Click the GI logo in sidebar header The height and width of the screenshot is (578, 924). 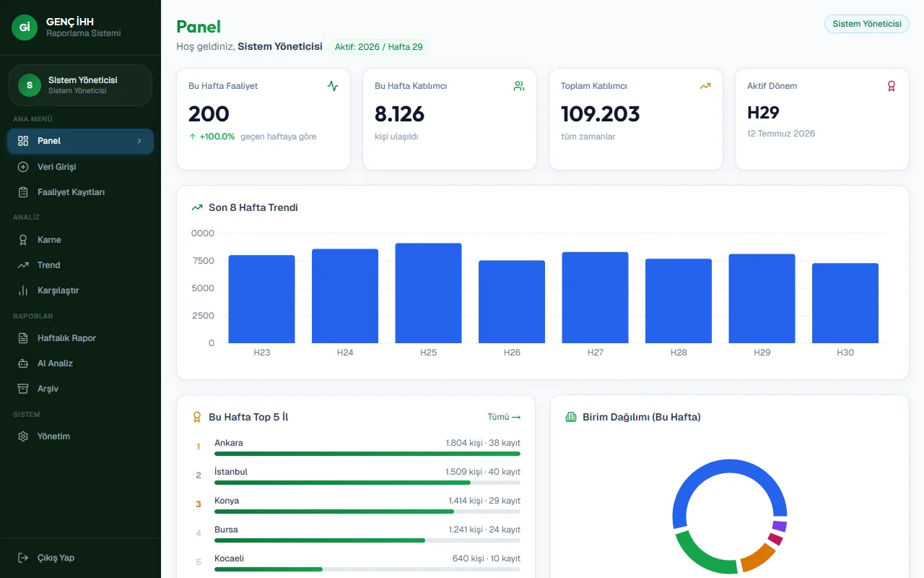click(25, 27)
